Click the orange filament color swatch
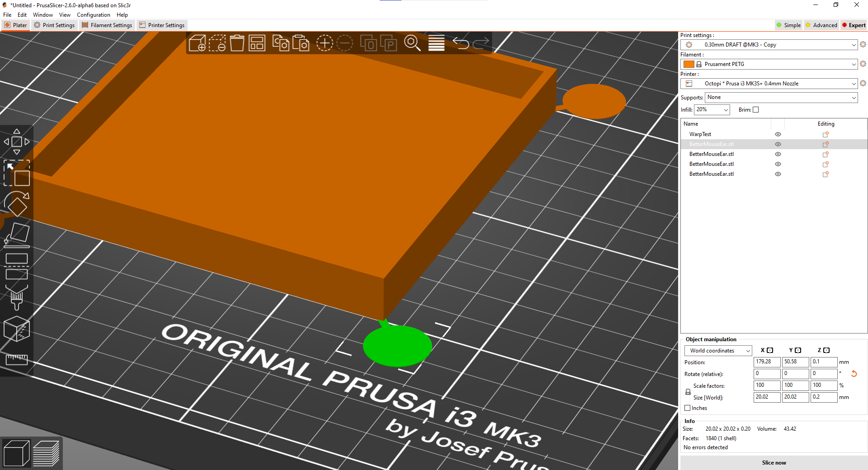This screenshot has height=470, width=868. coord(689,64)
